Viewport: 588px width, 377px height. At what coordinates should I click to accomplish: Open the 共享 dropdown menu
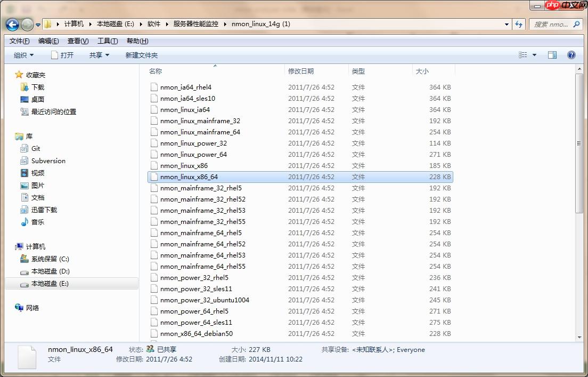(98, 54)
